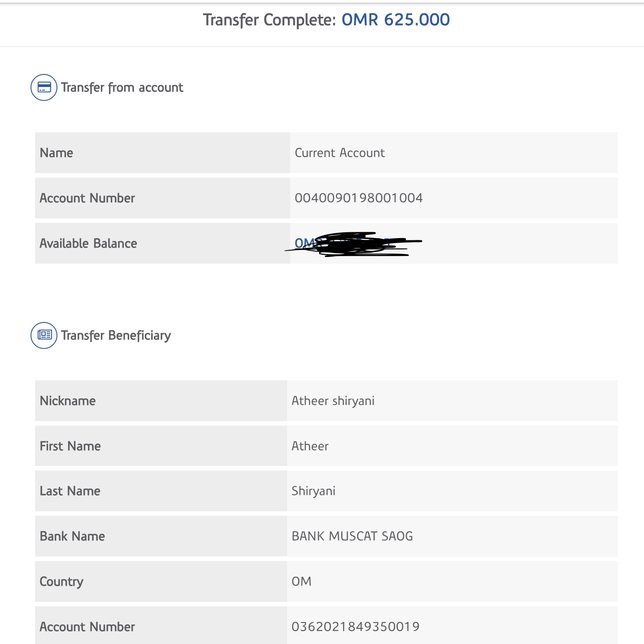
Task: Click beneficiary account number 0362021849350019
Action: point(355,627)
